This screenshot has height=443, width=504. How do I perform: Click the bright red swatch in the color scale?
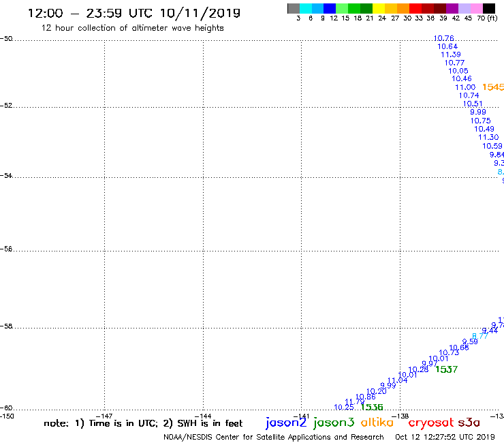pos(415,8)
